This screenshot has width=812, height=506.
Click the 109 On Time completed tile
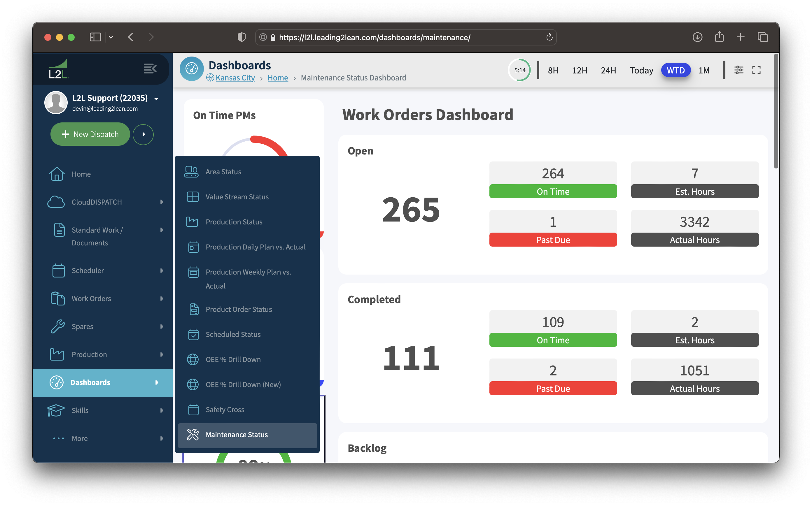point(553,328)
